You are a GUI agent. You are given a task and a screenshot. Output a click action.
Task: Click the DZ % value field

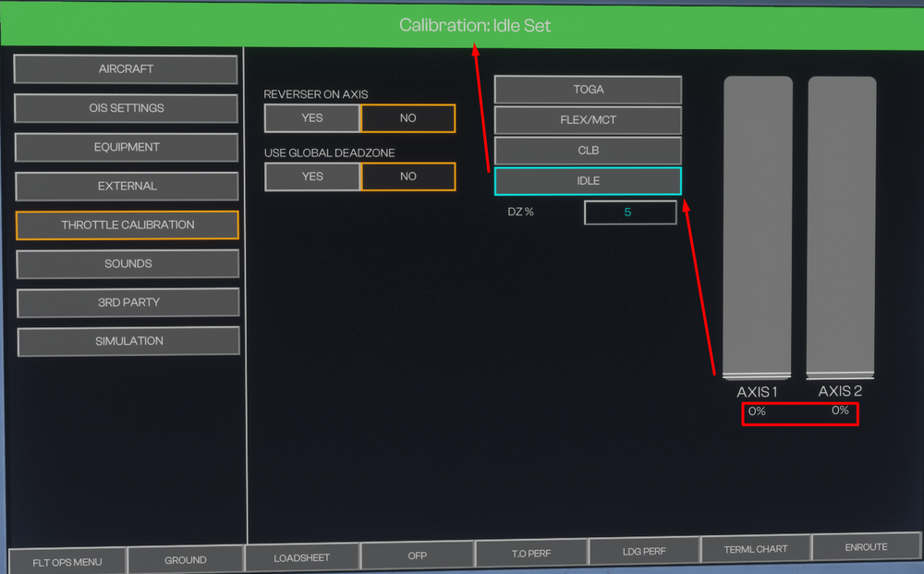pyautogui.click(x=629, y=213)
